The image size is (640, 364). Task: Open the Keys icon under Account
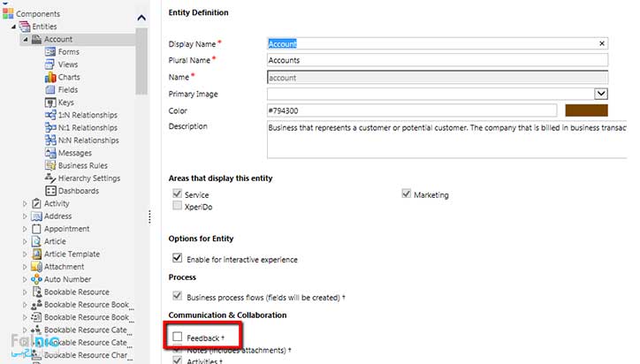(x=50, y=102)
